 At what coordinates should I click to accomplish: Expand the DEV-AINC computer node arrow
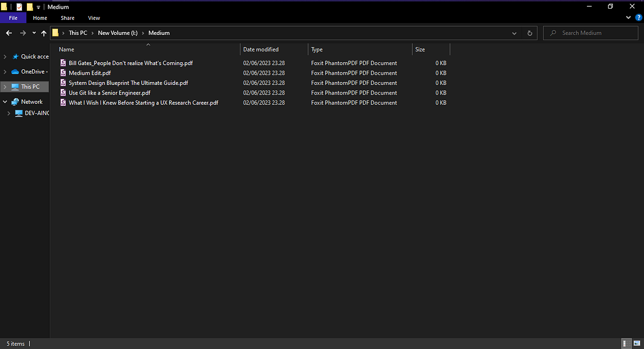[9, 113]
